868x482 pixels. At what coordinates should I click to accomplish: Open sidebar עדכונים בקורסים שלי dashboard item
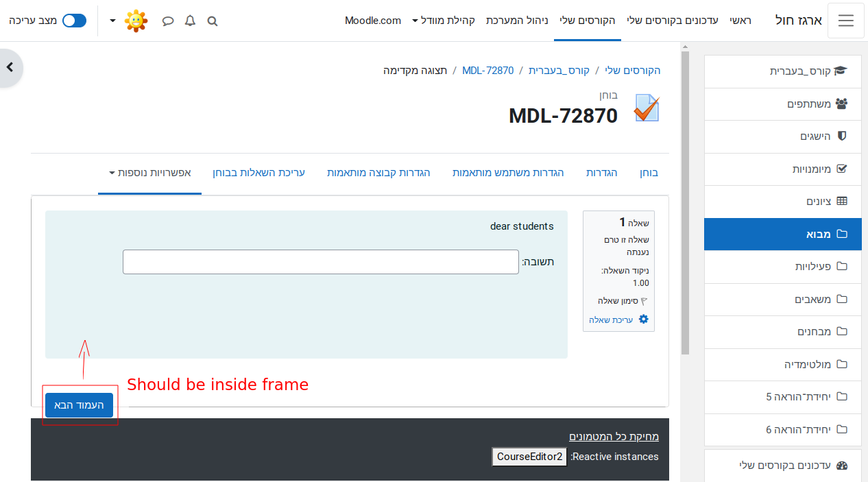point(783,466)
